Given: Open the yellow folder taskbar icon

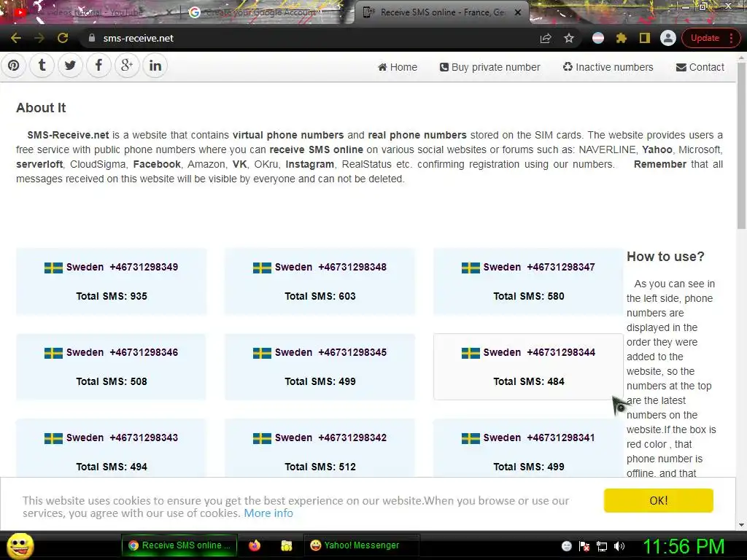Looking at the screenshot, I should pyautogui.click(x=286, y=545).
